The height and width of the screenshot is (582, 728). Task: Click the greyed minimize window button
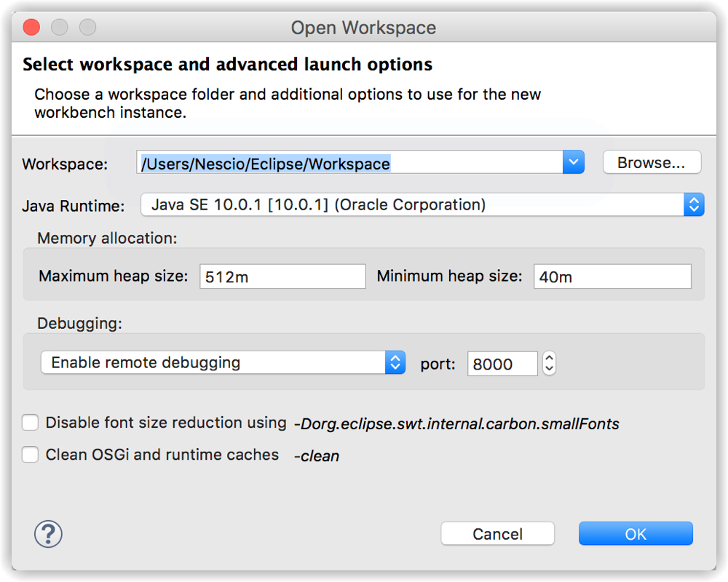[x=60, y=27]
